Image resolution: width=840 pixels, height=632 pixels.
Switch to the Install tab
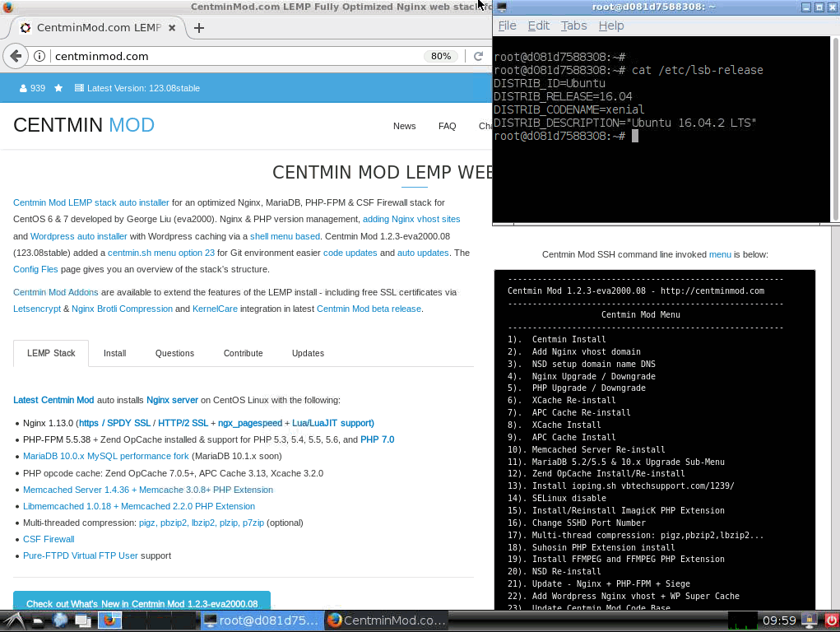click(x=114, y=353)
